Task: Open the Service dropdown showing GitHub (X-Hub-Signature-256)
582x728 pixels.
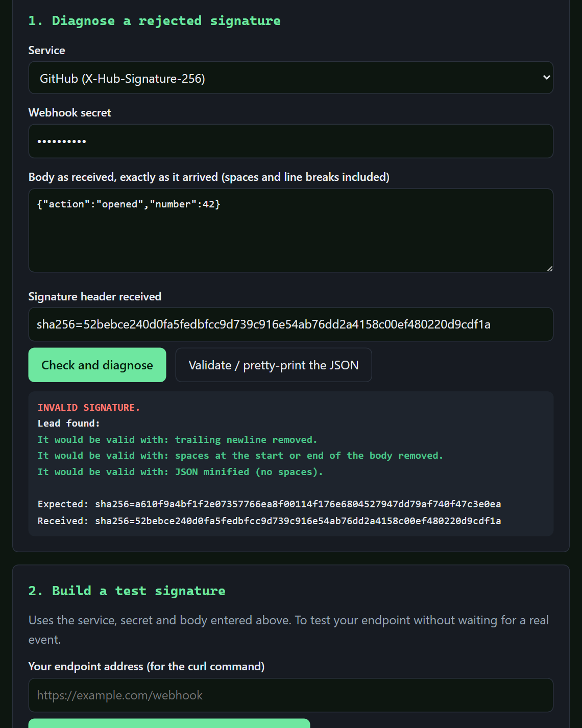Action: 290,78
